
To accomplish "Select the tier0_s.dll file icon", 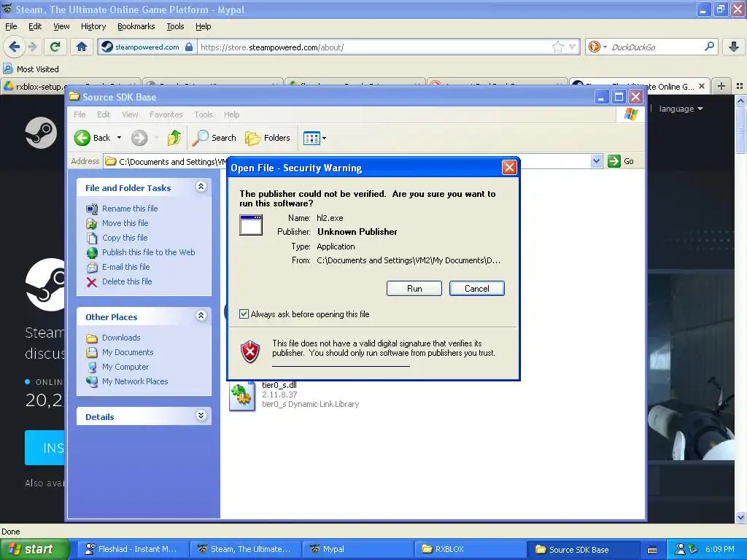I will (x=242, y=396).
